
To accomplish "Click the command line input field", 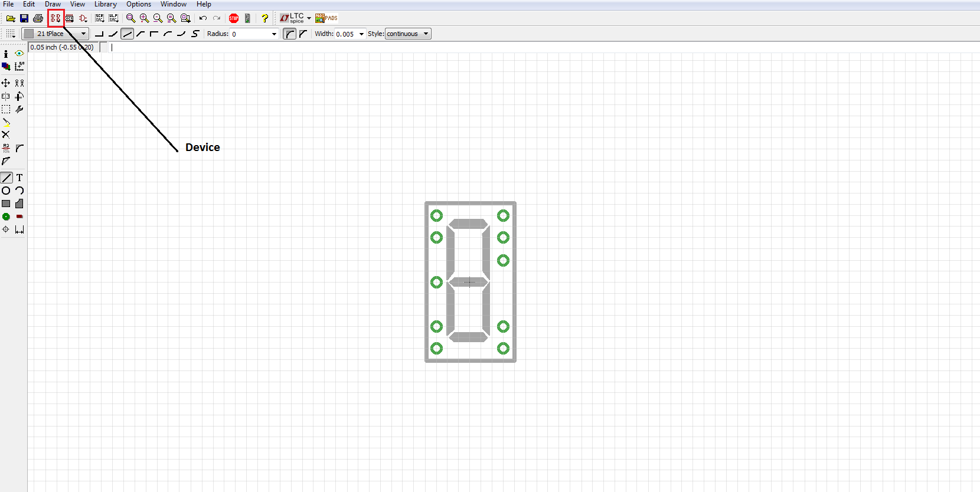I will point(543,47).
